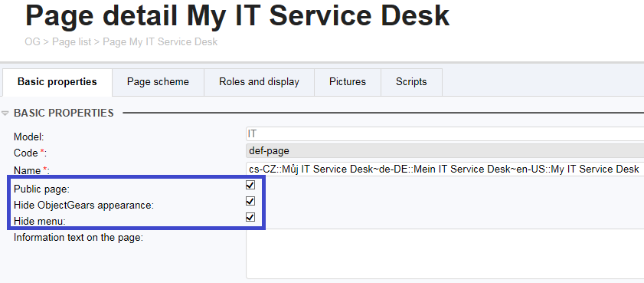Edit the Name field with localized names
644x283 pixels.
[x=445, y=169]
